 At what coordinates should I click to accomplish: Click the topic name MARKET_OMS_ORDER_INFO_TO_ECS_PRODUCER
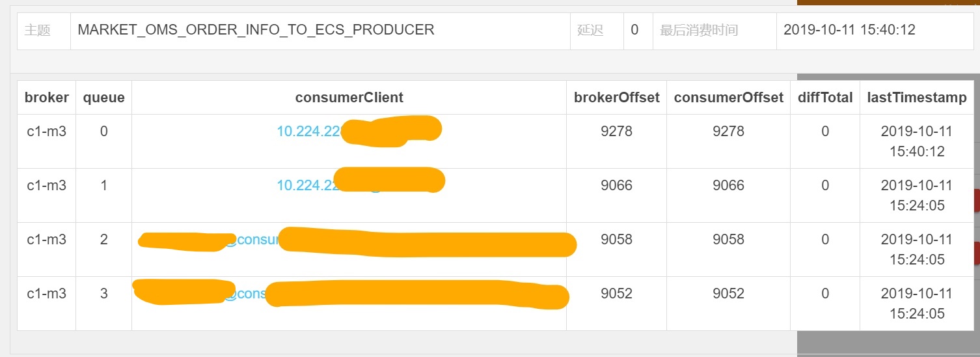[256, 30]
